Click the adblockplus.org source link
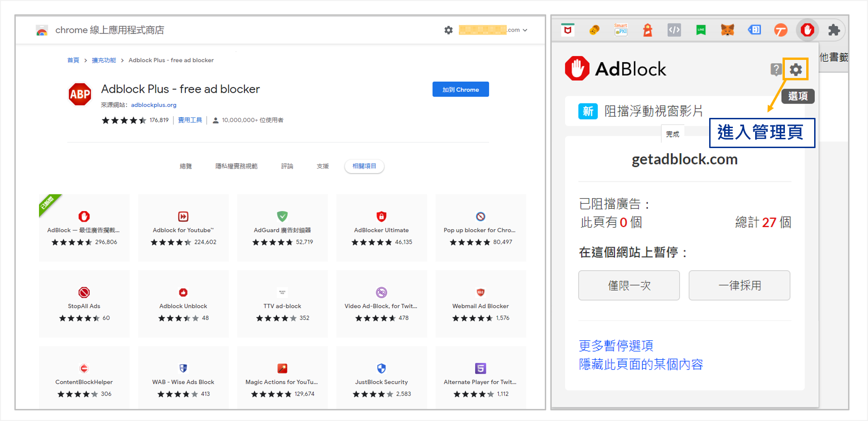The image size is (868, 421). [x=154, y=105]
